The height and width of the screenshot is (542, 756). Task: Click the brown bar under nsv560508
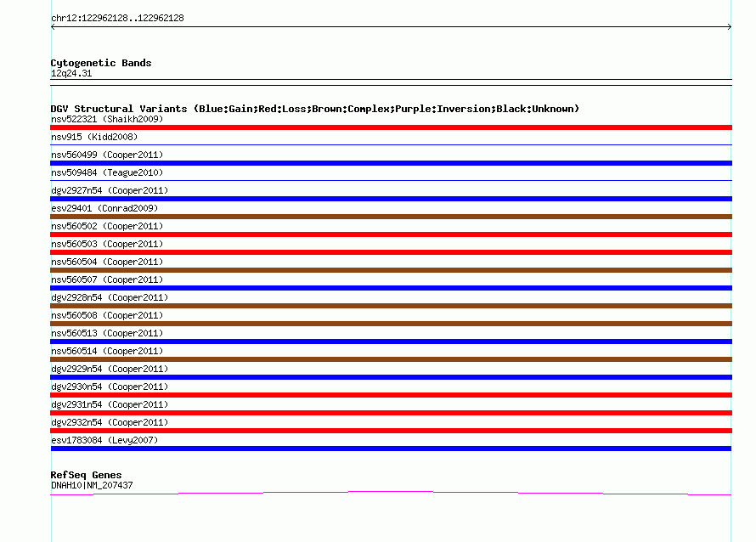coord(391,324)
